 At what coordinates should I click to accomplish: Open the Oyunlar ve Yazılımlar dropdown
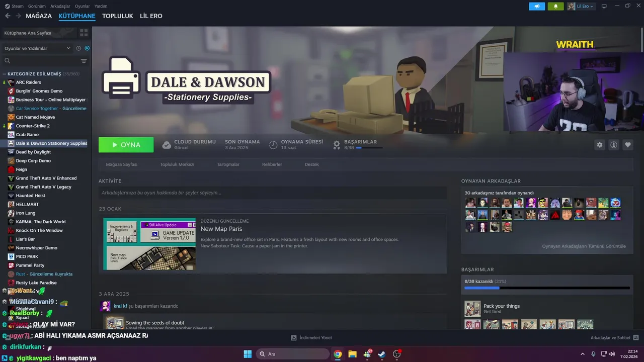pos(38,48)
